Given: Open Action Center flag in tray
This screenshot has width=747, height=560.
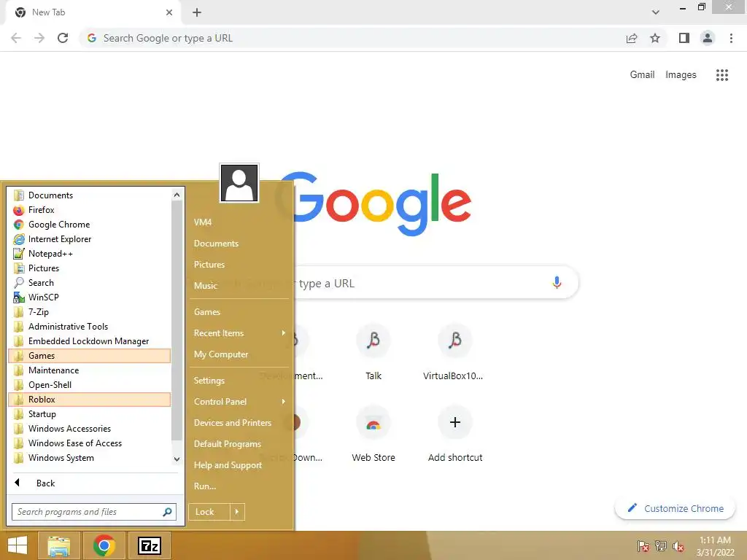Looking at the screenshot, I should click(643, 546).
